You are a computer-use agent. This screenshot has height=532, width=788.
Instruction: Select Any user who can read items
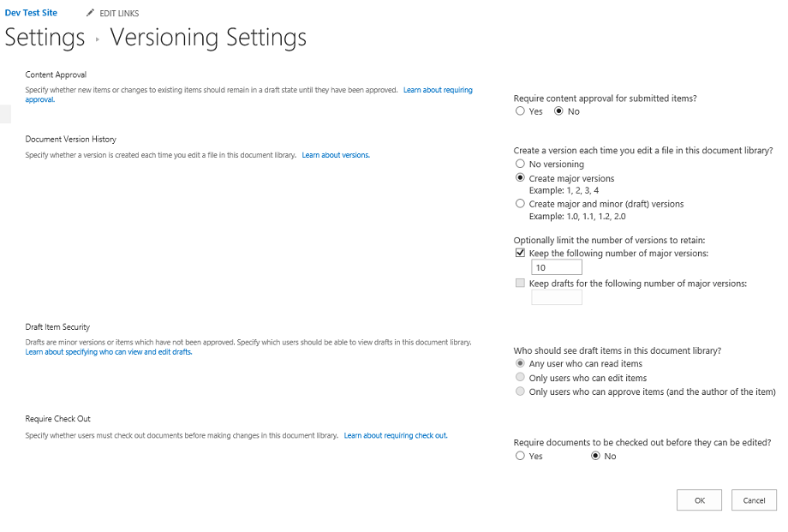click(520, 364)
